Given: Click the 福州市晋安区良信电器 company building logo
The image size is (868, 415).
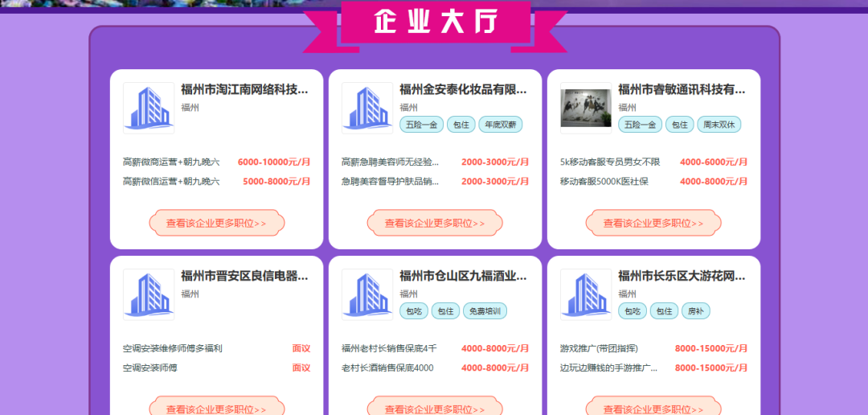Looking at the screenshot, I should pyautogui.click(x=149, y=294).
